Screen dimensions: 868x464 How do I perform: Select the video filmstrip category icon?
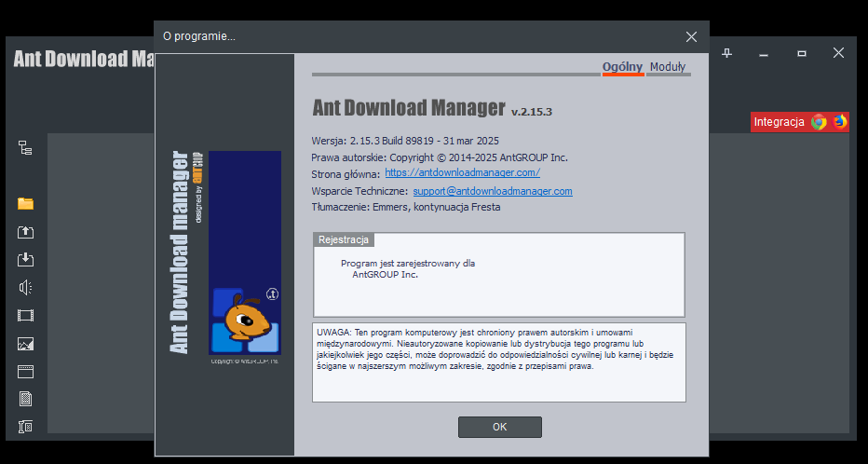(x=25, y=316)
